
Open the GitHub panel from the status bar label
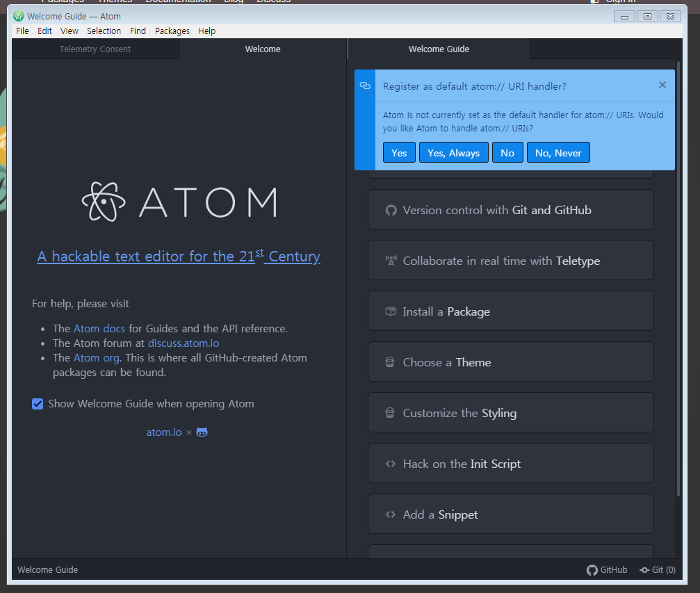click(613, 570)
